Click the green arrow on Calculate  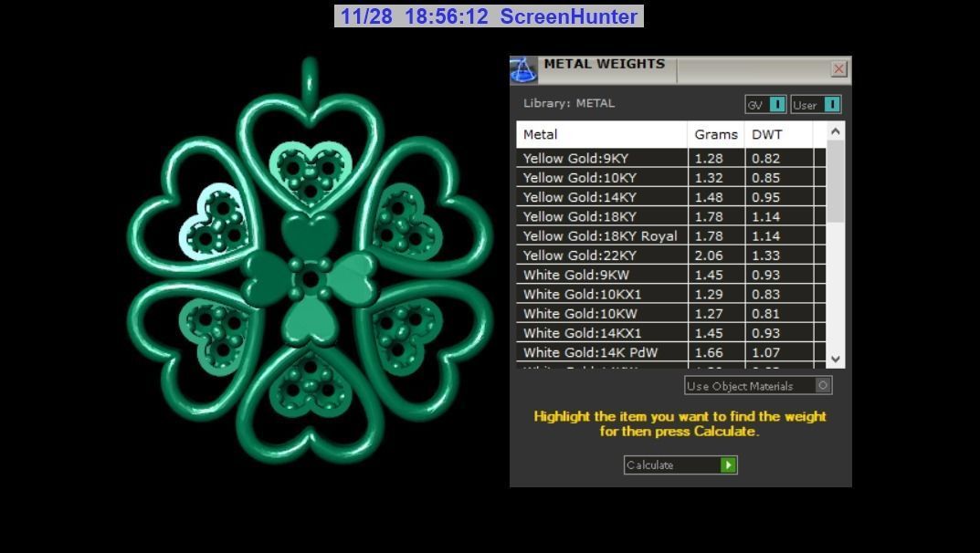click(x=728, y=465)
